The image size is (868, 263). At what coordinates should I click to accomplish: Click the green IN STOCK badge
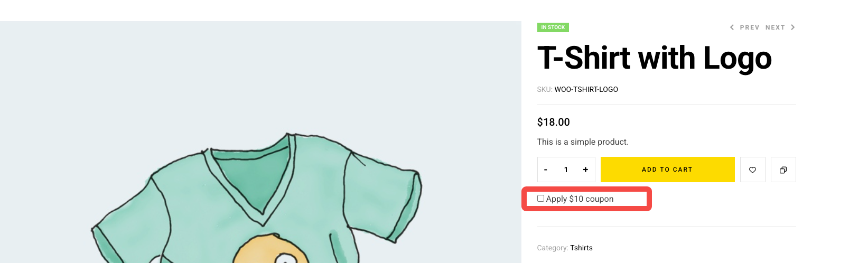click(553, 27)
